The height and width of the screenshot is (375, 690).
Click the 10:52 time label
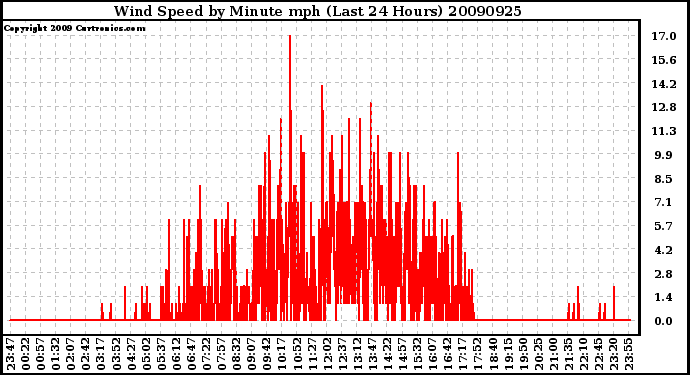coord(297,354)
